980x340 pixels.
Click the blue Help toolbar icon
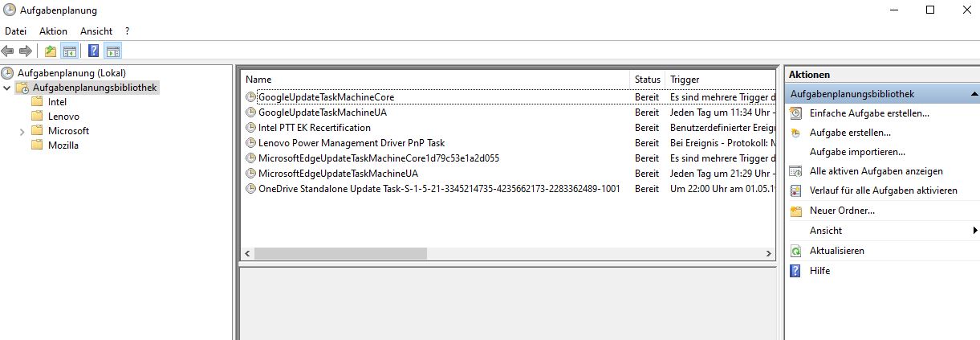pyautogui.click(x=93, y=51)
